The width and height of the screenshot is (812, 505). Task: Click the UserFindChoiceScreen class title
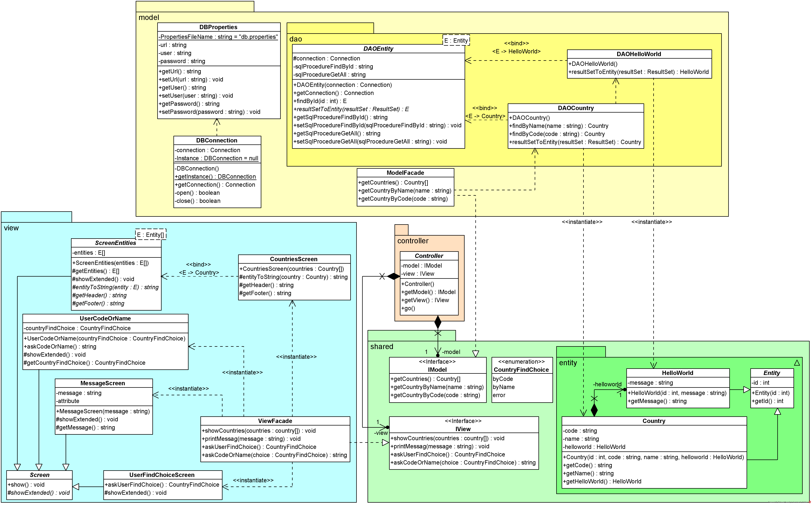click(x=162, y=475)
